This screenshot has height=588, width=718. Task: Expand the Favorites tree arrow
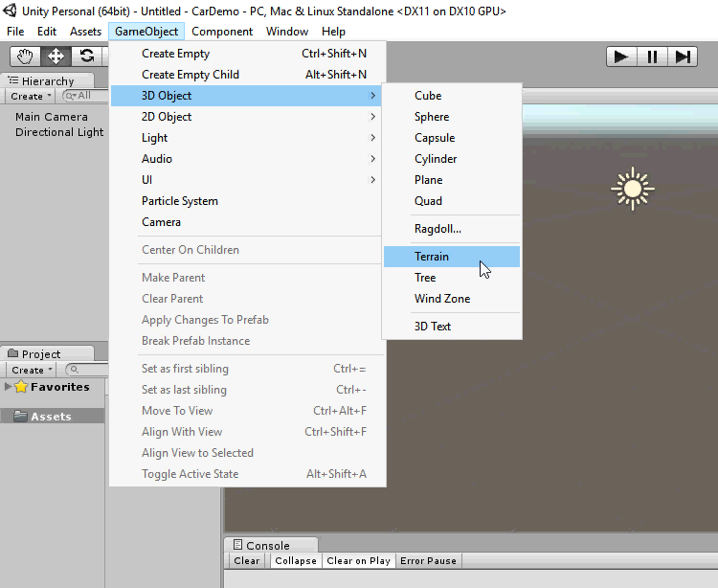(x=8, y=387)
